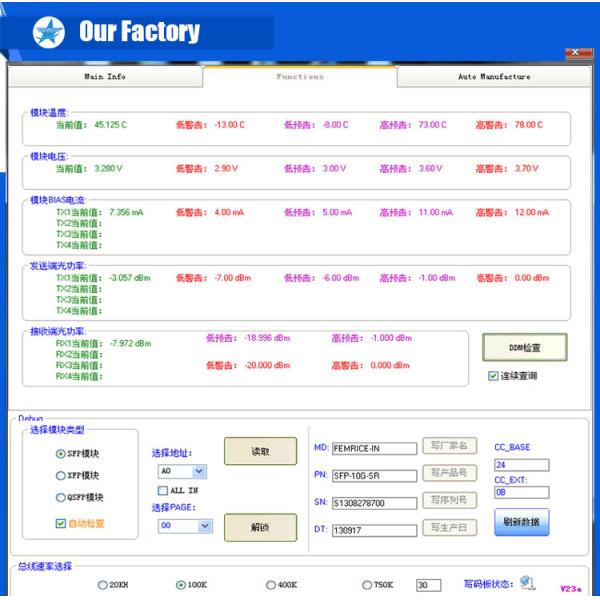600x600 pixels.
Task: Expand the 选择地址 A0 dropdown
Action: click(x=198, y=471)
